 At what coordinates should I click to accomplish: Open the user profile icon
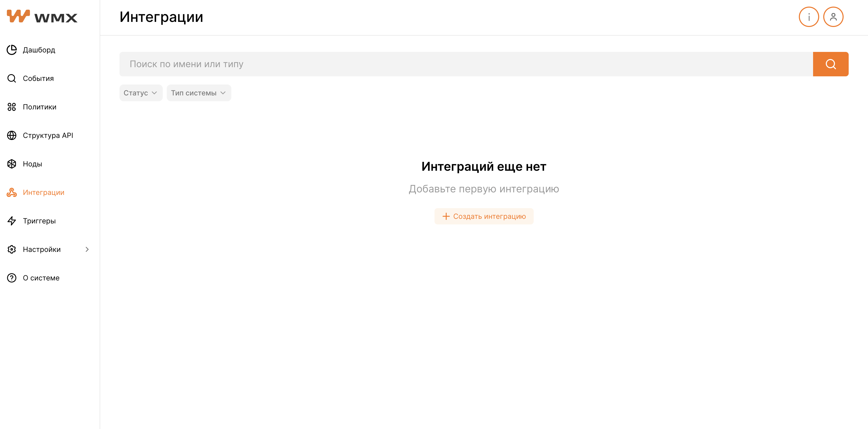pos(833,17)
